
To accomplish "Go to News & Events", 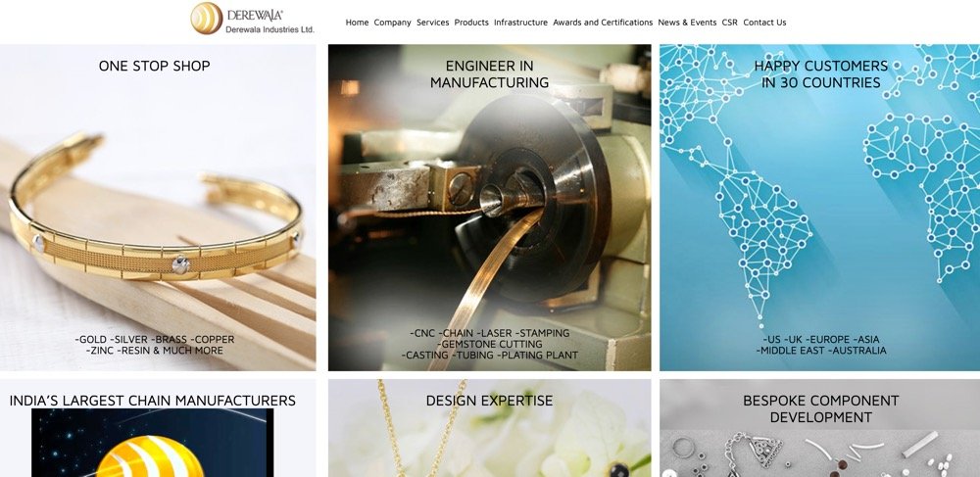I will 687,23.
